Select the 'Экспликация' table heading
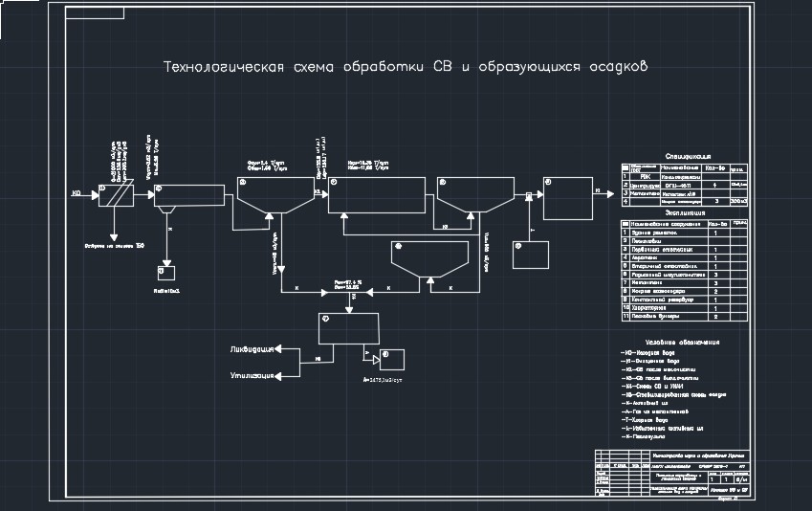812x511 pixels. [685, 212]
